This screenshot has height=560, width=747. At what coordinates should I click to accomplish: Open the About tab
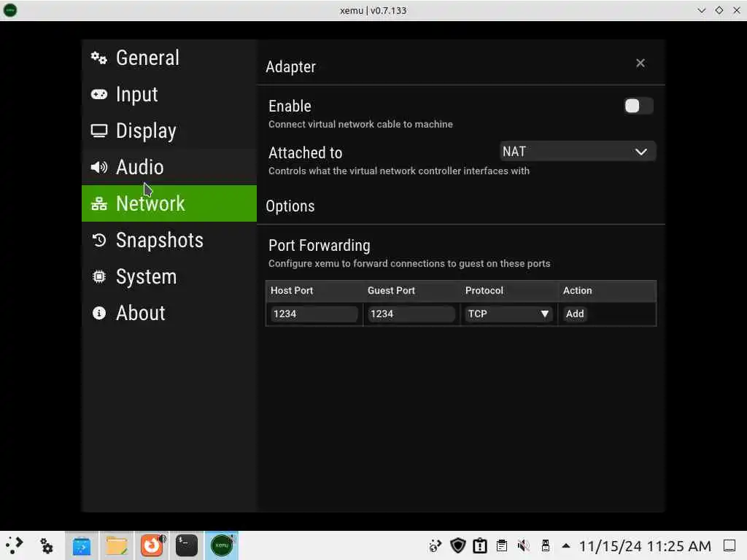(x=169, y=313)
